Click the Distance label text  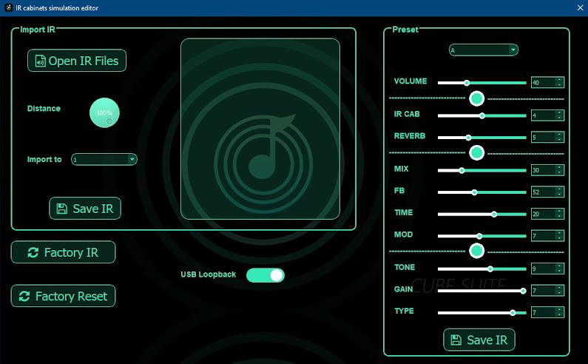[x=44, y=109]
